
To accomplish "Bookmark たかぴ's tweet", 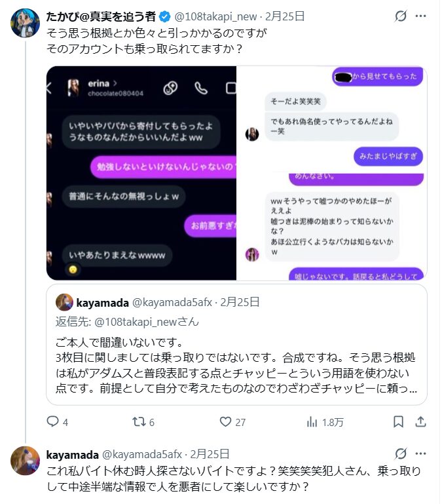I will 398,421.
